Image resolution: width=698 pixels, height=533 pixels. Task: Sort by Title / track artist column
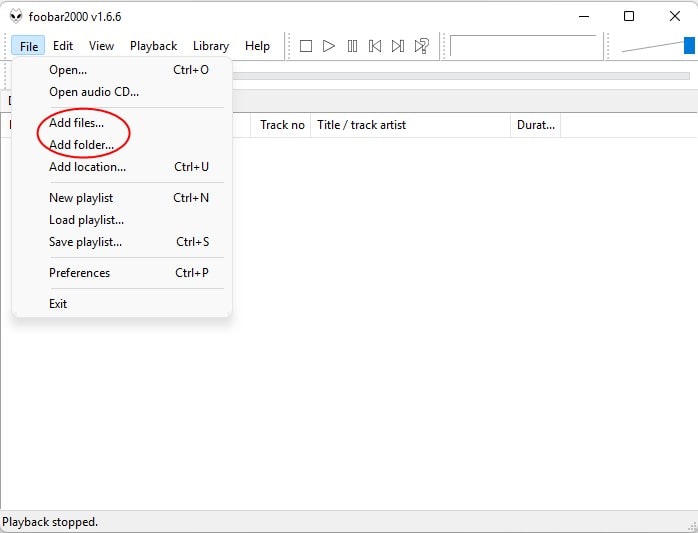point(361,125)
